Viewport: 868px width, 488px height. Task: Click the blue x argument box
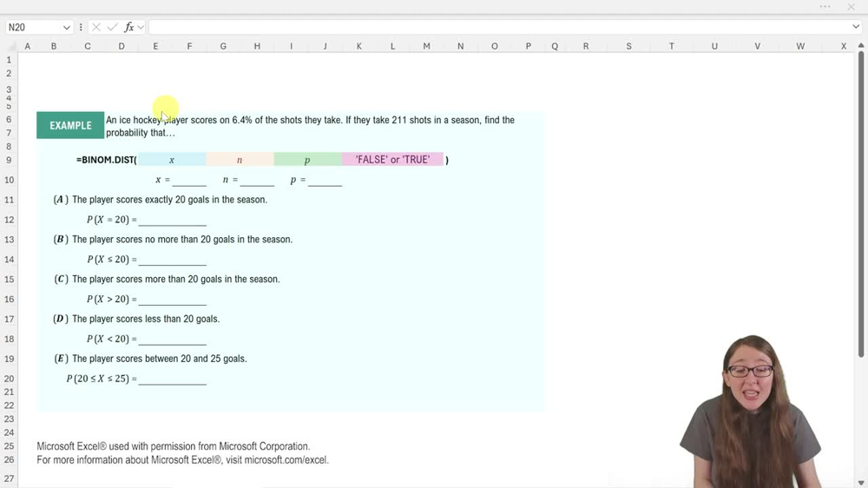[172, 160]
